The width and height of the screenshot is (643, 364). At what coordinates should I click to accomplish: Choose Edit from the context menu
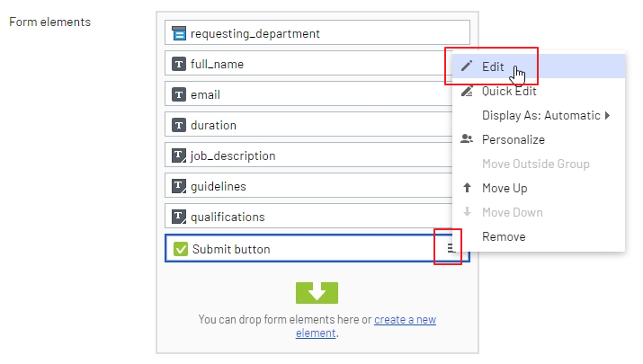coord(493,67)
